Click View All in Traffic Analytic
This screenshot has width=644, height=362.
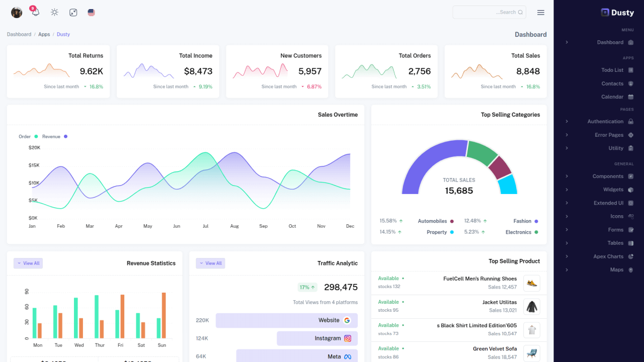click(210, 263)
